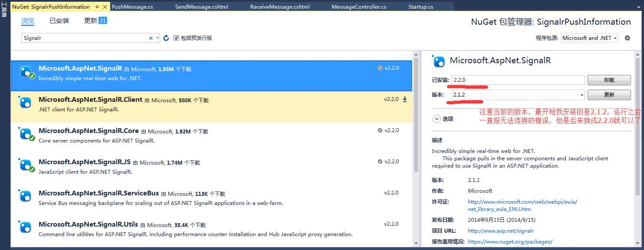Click the Microsoft.AspNet.SignalR.Utils package icon
This screenshot has height=250, width=644.
26,227
